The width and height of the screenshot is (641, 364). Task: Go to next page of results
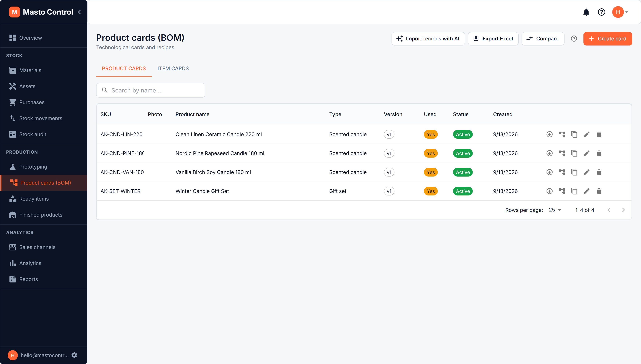pyautogui.click(x=624, y=210)
